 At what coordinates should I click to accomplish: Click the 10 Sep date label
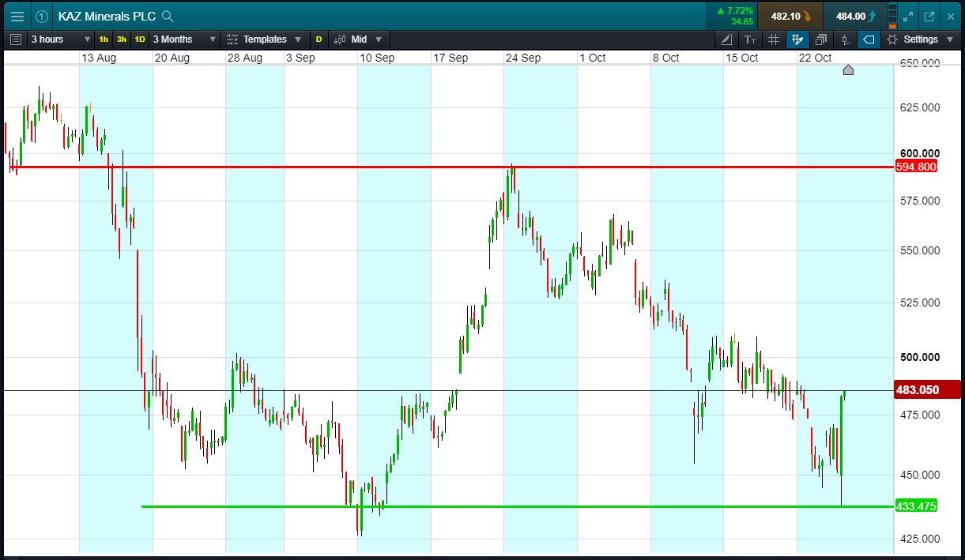click(x=377, y=58)
